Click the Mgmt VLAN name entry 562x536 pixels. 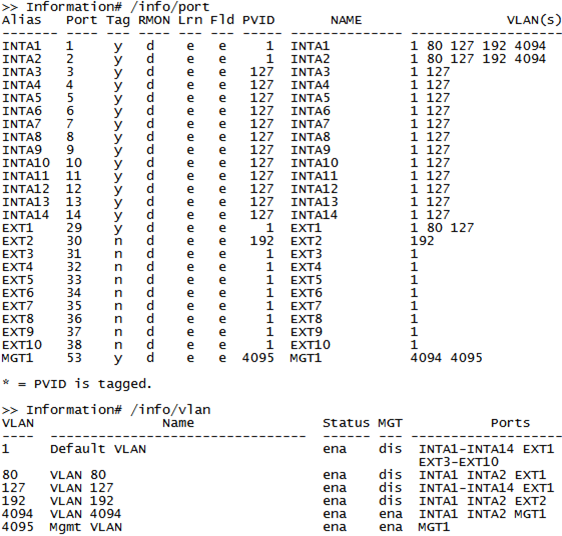[x=86, y=527]
